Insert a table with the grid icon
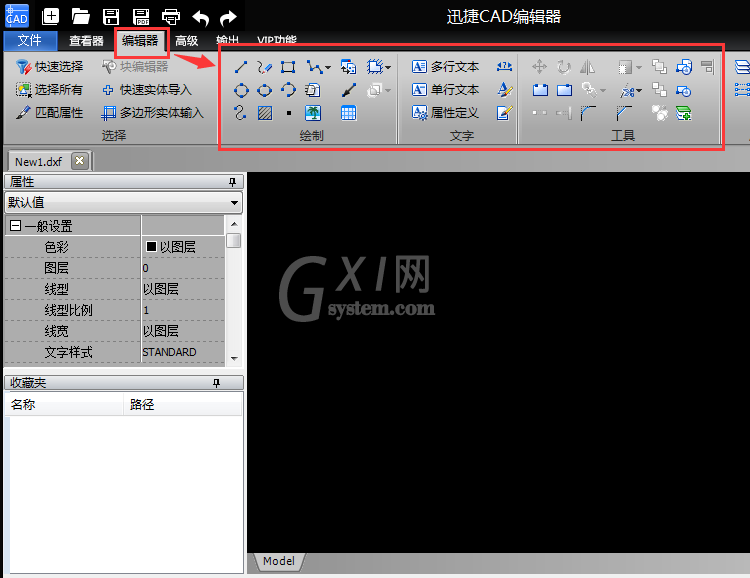 [348, 113]
